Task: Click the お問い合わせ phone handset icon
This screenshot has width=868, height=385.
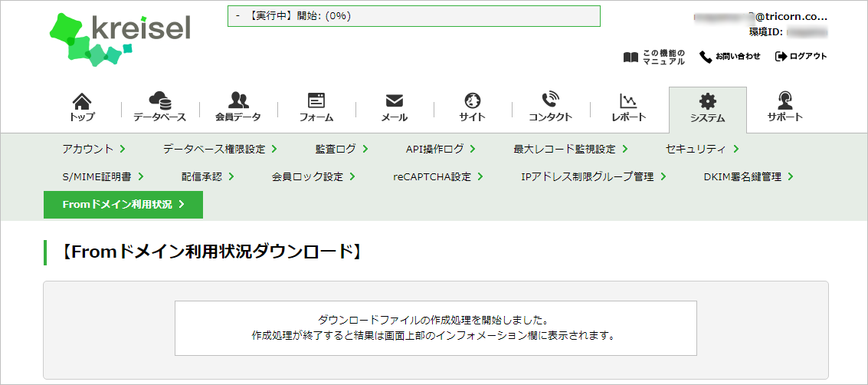Action: (x=706, y=57)
